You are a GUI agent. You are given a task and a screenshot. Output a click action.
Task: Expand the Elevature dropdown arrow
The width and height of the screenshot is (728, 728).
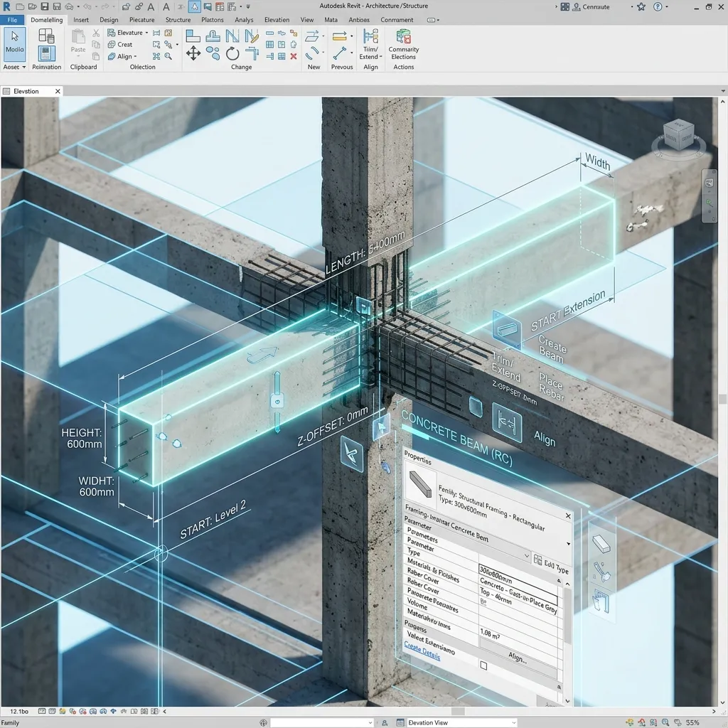(146, 33)
